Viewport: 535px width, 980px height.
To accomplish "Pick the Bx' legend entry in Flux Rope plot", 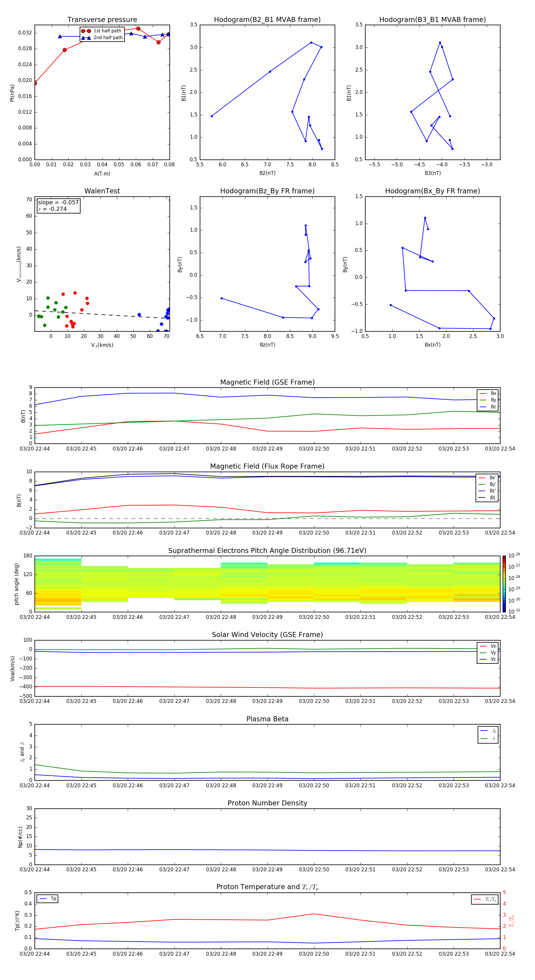I will [x=487, y=478].
